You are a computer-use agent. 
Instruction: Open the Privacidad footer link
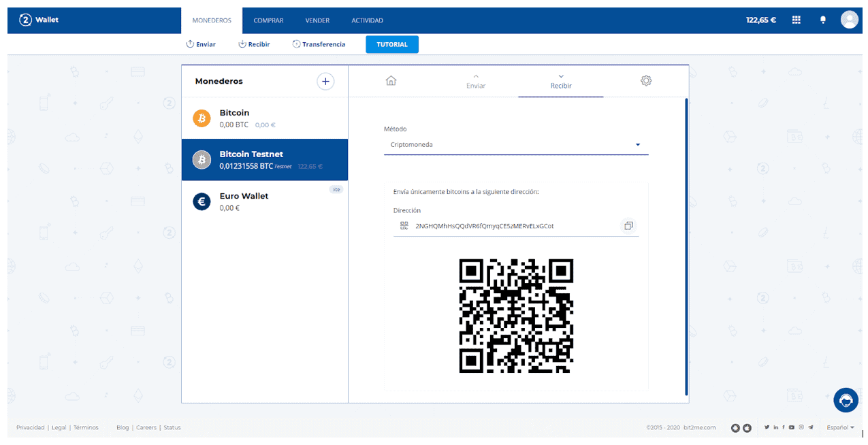(x=31, y=427)
